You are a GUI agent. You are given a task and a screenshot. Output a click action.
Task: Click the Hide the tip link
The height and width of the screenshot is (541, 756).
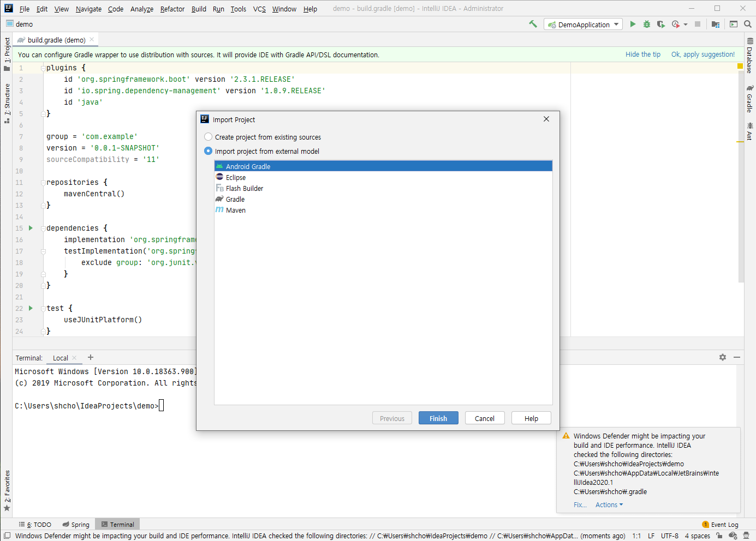643,55
